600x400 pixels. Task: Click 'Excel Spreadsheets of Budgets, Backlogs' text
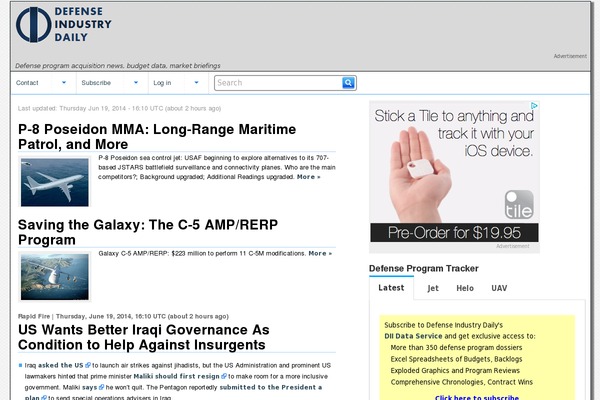(456, 359)
